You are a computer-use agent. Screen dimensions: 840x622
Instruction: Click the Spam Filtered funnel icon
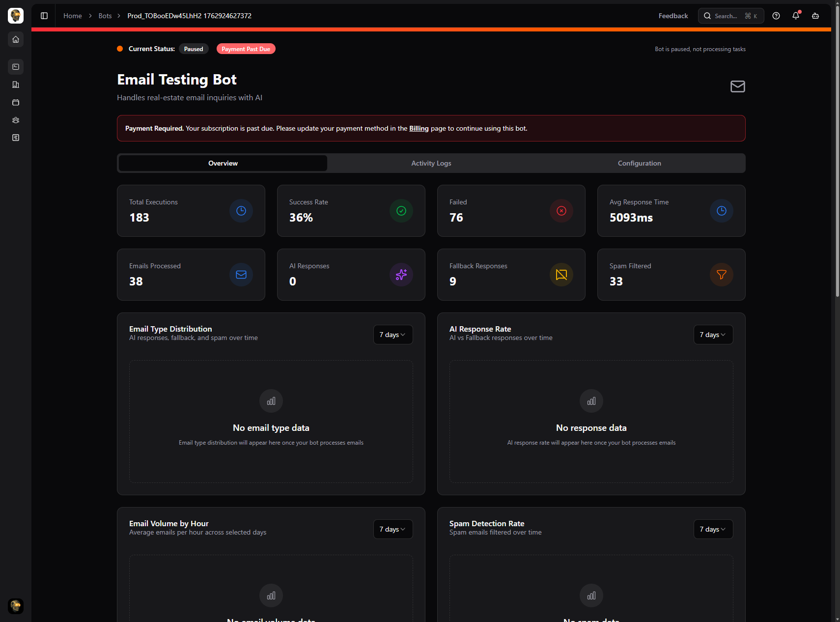[x=722, y=275]
